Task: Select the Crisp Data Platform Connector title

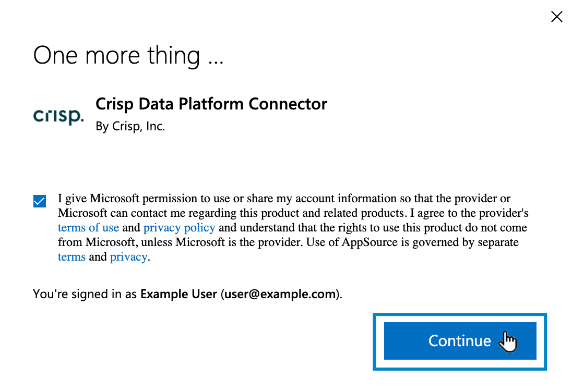Action: click(x=211, y=104)
